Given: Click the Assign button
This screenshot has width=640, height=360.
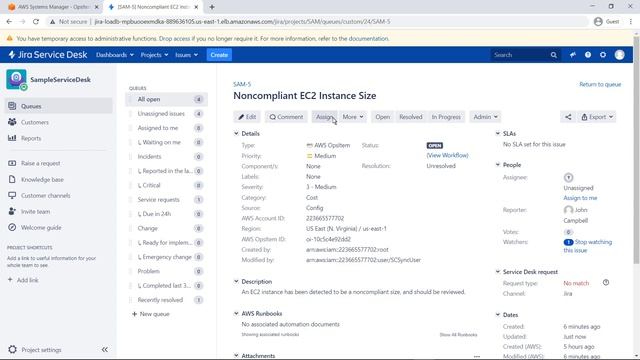Looking at the screenshot, I should (x=324, y=117).
